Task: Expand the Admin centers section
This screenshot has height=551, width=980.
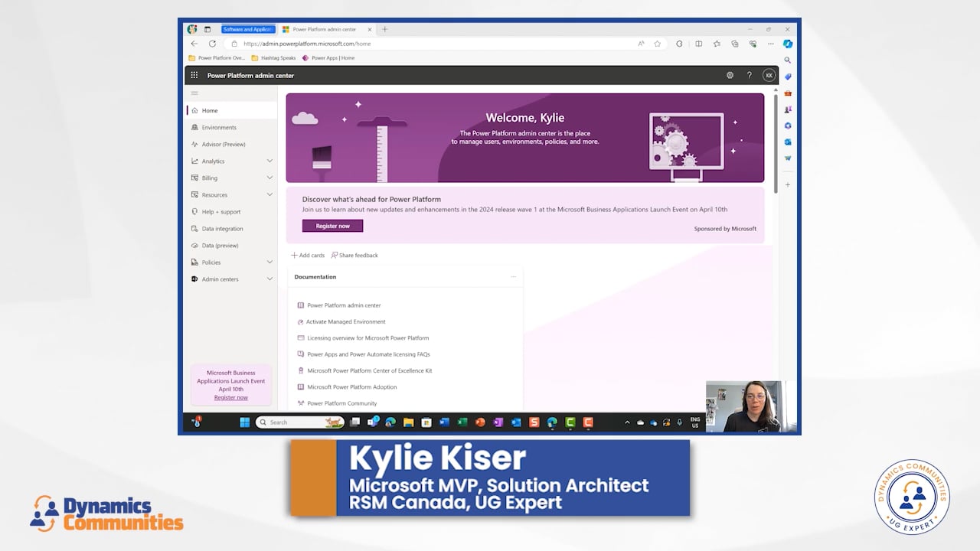Action: coord(269,279)
